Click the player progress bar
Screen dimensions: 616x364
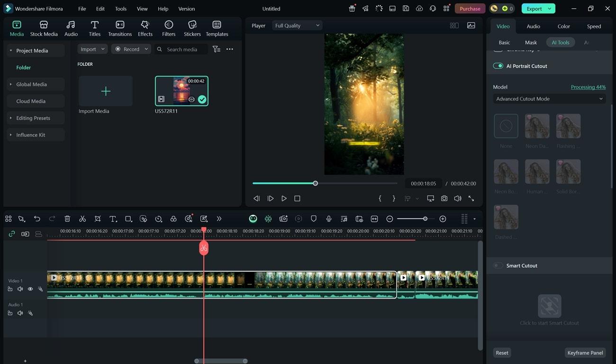pyautogui.click(x=325, y=183)
